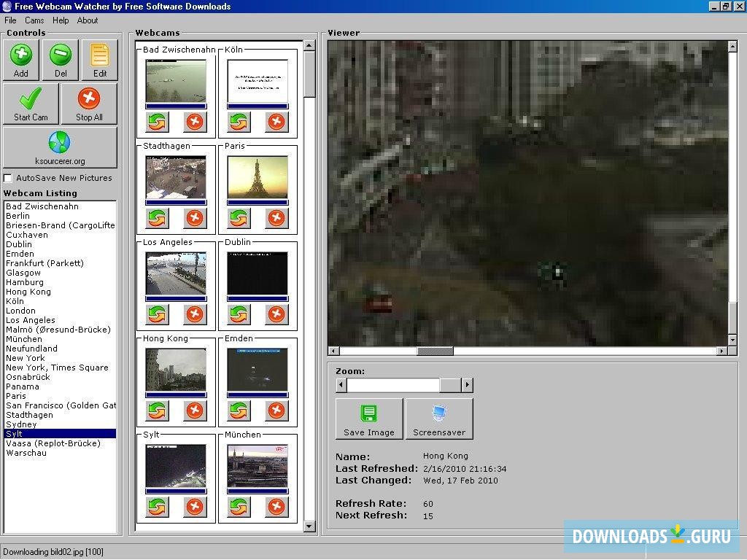Image resolution: width=747 pixels, height=560 pixels.
Task: Stop the München webcam
Action: (276, 507)
